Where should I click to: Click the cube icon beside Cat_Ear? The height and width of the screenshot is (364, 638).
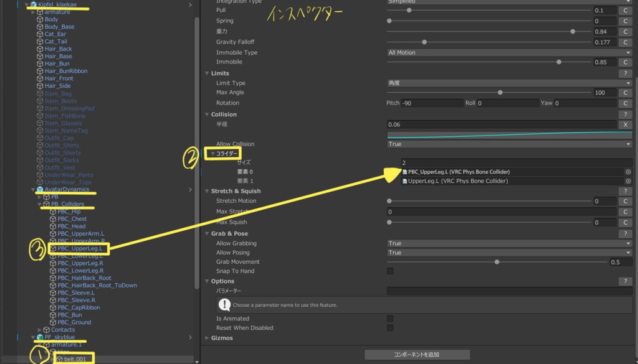click(40, 34)
